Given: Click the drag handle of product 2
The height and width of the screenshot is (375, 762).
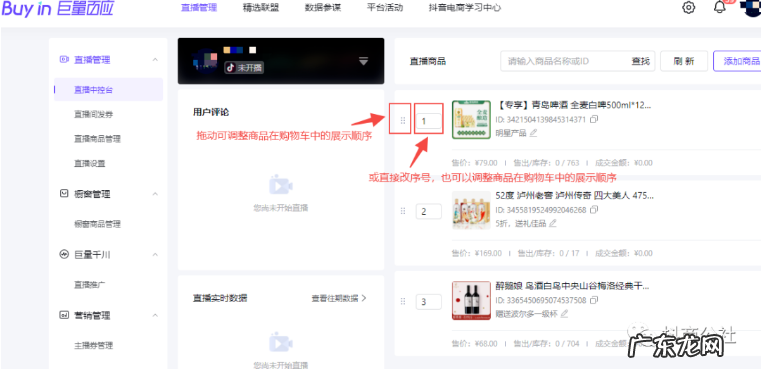Looking at the screenshot, I should pos(402,211).
